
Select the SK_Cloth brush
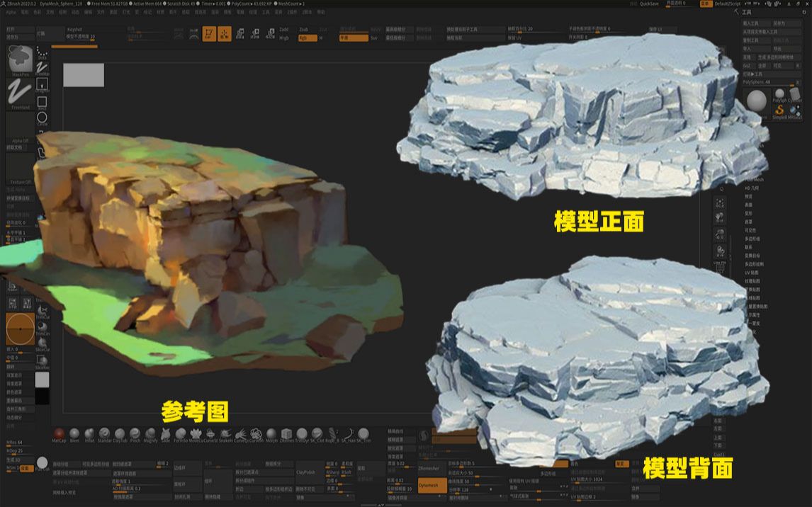click(317, 433)
